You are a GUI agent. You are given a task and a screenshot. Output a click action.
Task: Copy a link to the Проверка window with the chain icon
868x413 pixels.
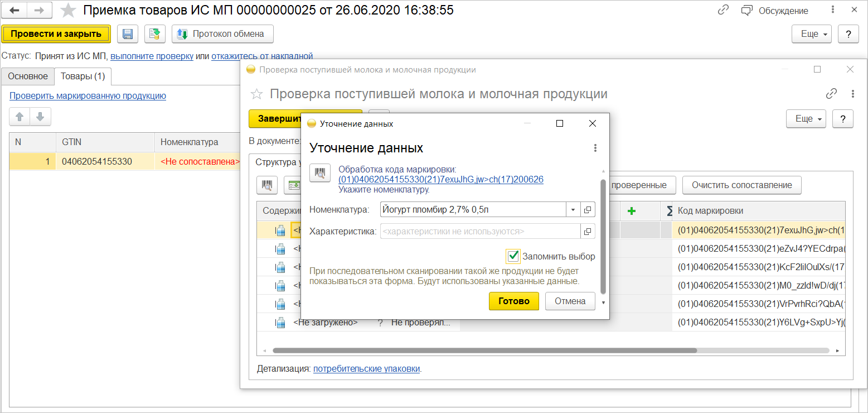point(831,94)
